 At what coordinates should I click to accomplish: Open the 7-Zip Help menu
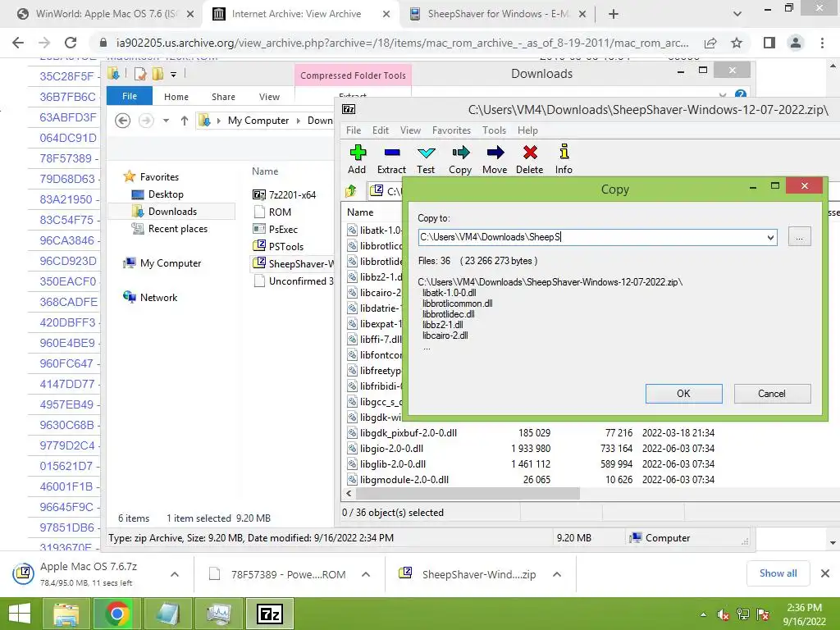527,130
